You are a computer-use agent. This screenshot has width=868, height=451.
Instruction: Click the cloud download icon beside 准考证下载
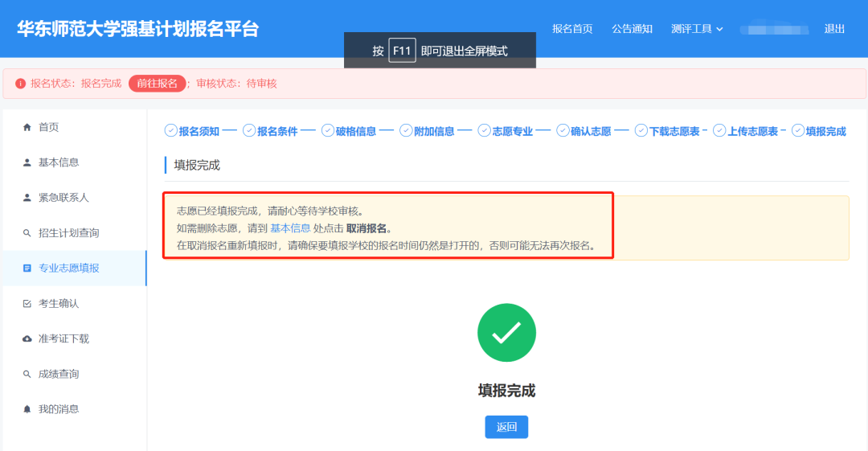[27, 339]
